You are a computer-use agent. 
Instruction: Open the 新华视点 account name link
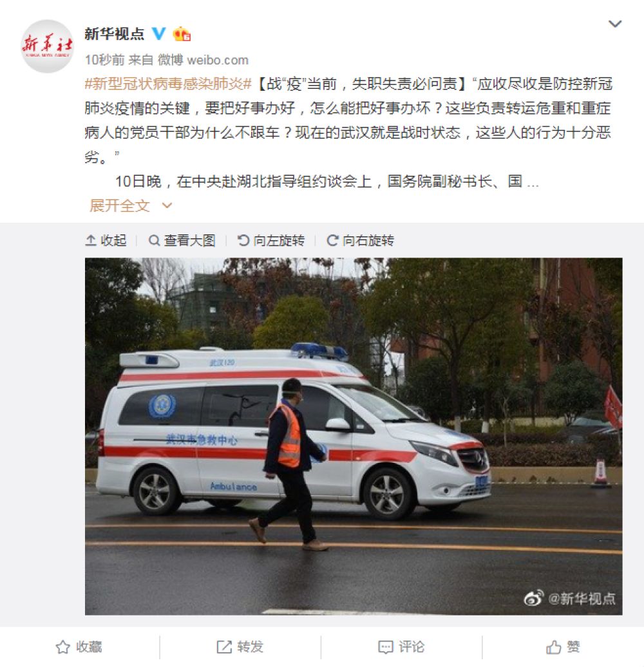(114, 33)
